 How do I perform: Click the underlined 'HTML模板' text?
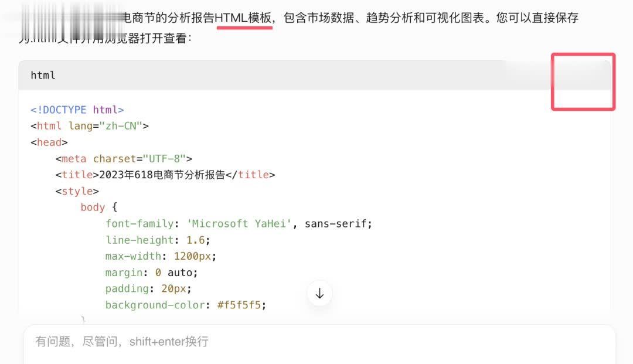coord(244,18)
